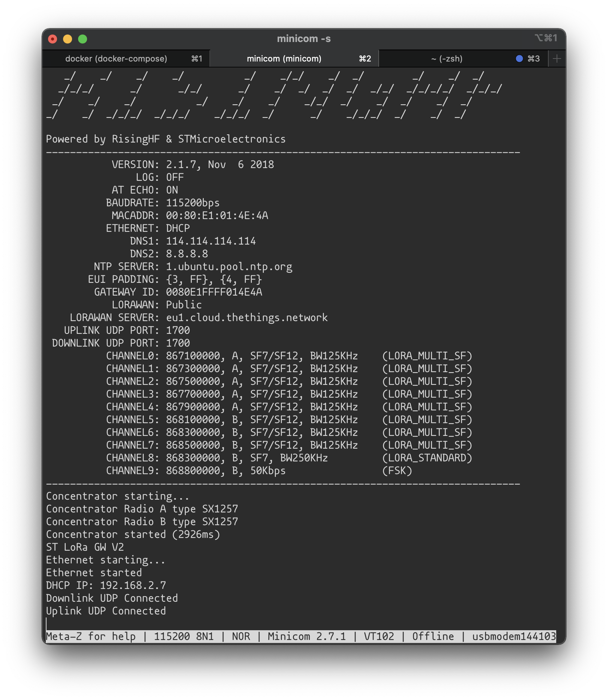Viewport: 608px width, 700px height.
Task: Click CHANNEL4 867900000 row
Action: pyautogui.click(x=289, y=407)
